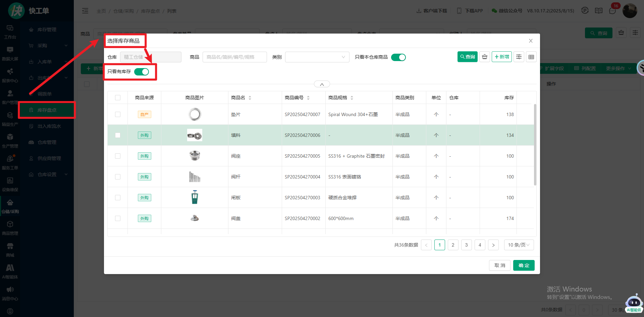This screenshot has height=317, width=644.
Task: Go to page 2 of the product list
Action: click(453, 245)
